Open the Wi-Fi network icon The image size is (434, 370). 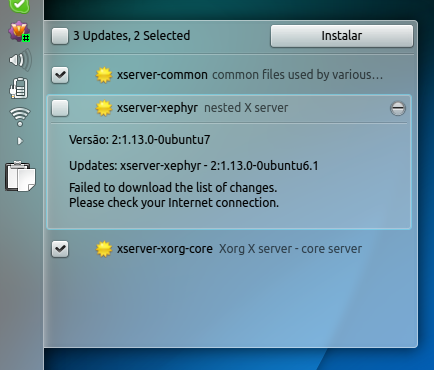[20, 117]
